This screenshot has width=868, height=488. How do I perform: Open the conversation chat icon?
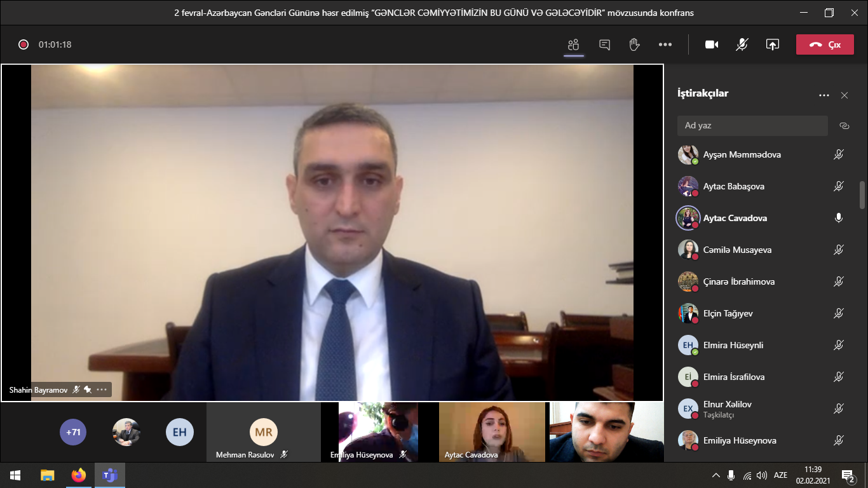(604, 44)
